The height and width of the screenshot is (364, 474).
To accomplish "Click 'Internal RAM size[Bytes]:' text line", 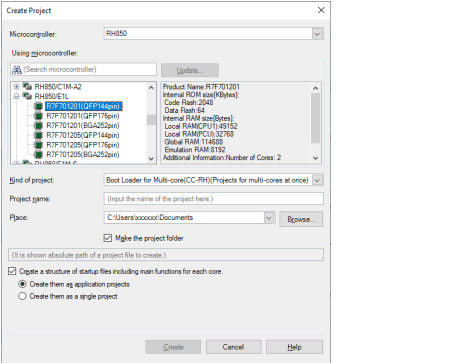I will coord(198,118).
